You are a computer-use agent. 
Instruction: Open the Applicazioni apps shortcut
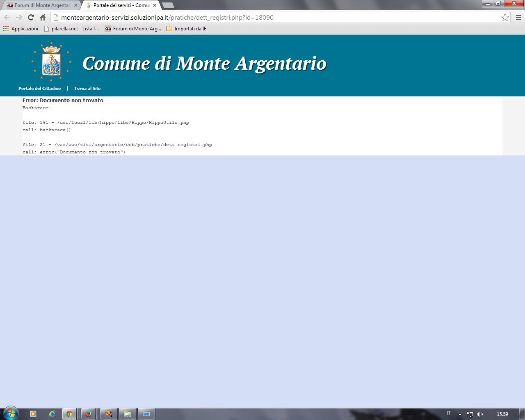click(x=21, y=29)
